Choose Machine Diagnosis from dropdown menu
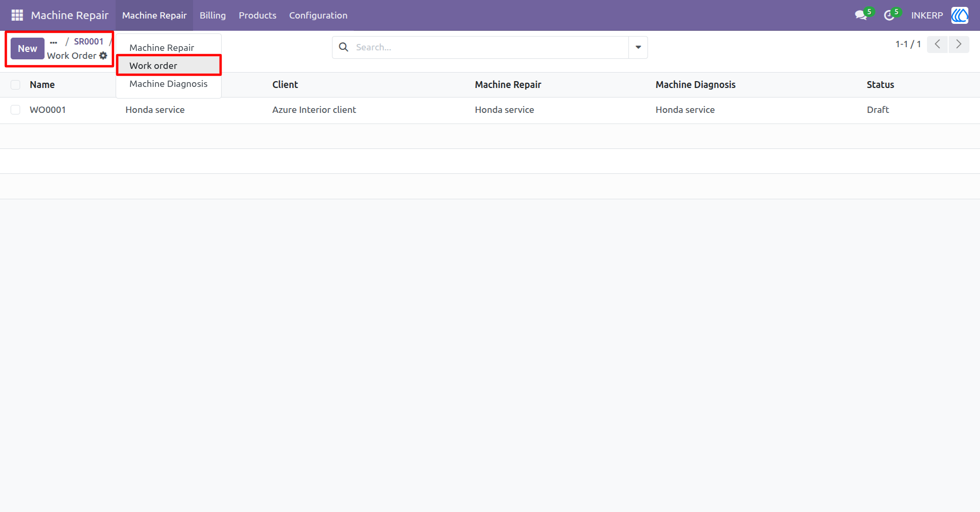The height and width of the screenshot is (512, 980). (169, 84)
